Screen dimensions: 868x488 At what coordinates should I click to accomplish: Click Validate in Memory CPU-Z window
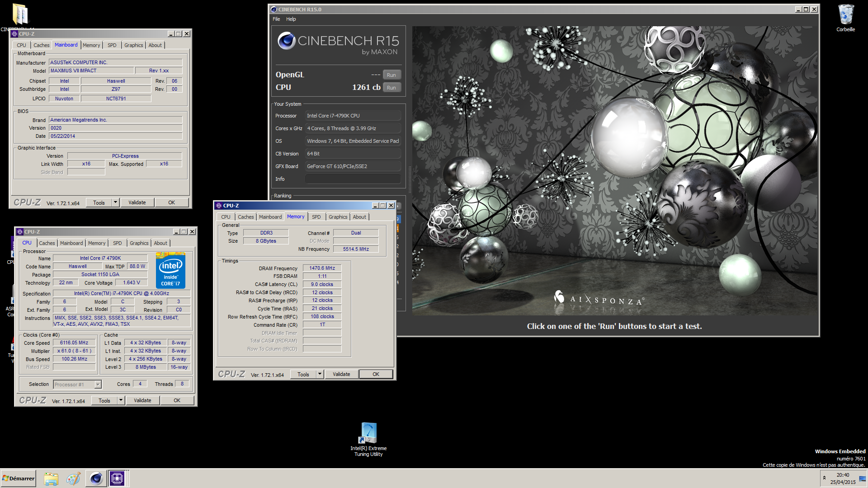pos(341,374)
